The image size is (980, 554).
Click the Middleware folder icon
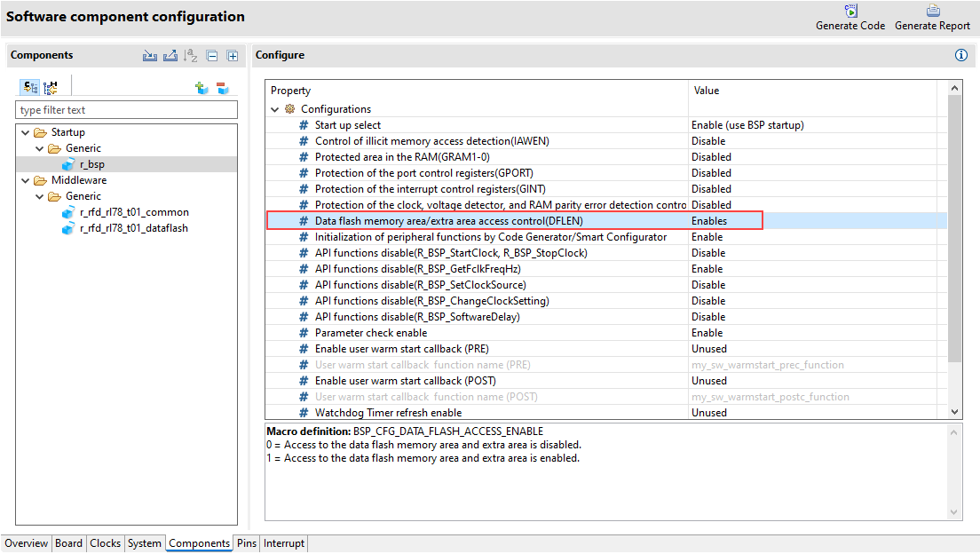click(41, 180)
